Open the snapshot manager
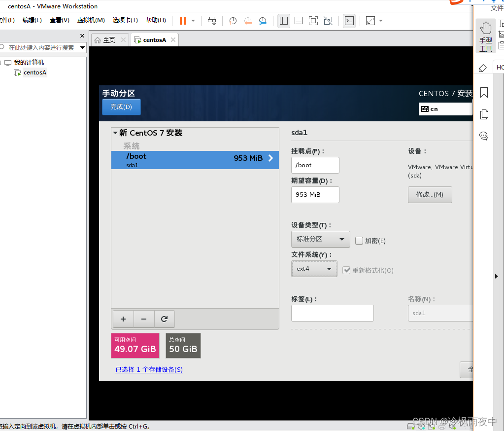 point(263,21)
